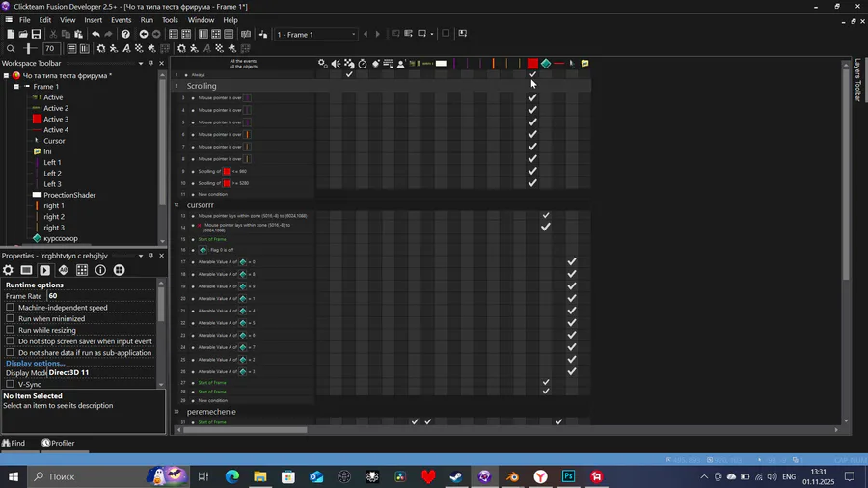Image resolution: width=868 pixels, height=488 pixels.
Task: Open Photoshop from the Windows taskbar
Action: pyautogui.click(x=568, y=476)
